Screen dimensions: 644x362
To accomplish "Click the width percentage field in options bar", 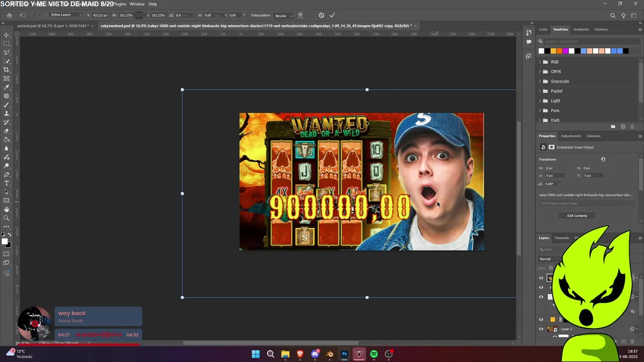I will click(126, 15).
